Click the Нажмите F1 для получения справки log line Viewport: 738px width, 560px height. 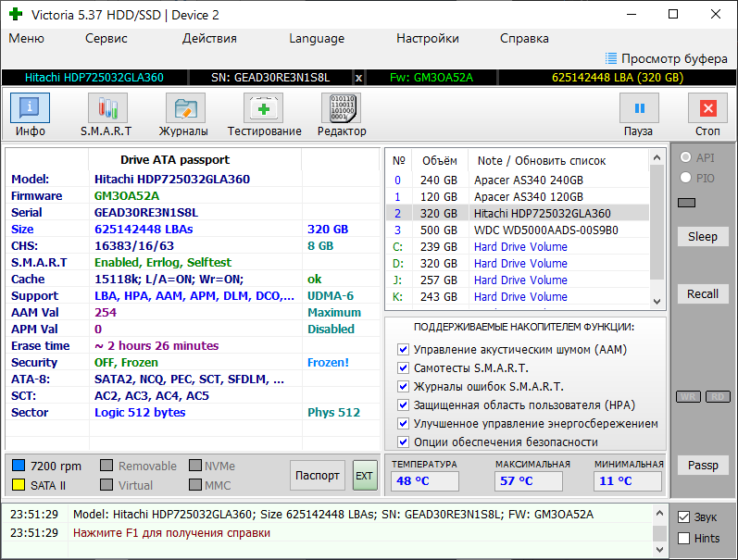click(172, 533)
